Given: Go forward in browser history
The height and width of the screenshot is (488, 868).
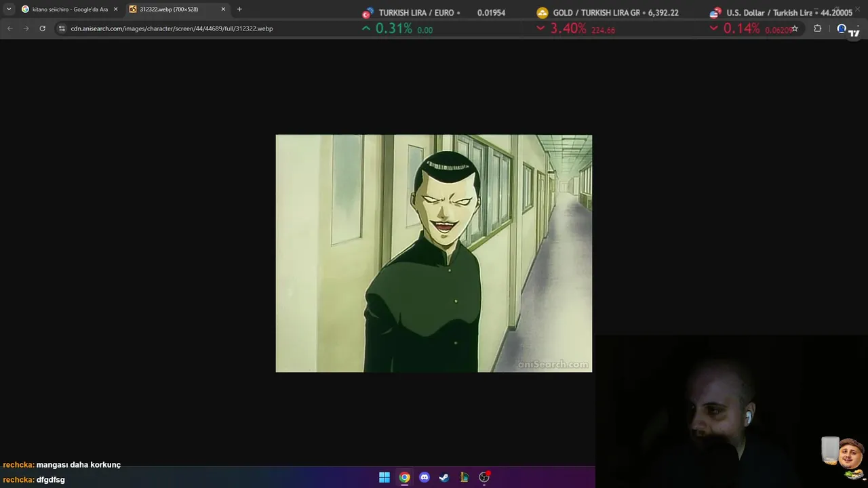Looking at the screenshot, I should (26, 28).
